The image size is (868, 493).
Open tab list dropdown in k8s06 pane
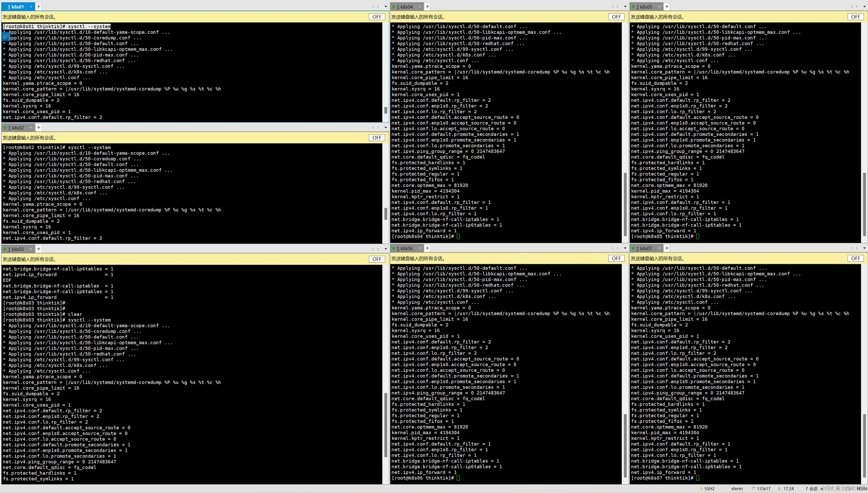point(625,248)
